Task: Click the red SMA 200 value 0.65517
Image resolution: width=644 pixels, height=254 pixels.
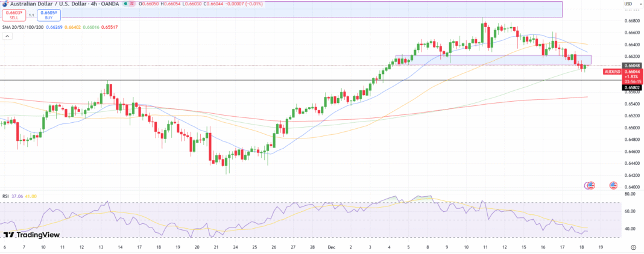Action: (x=109, y=27)
